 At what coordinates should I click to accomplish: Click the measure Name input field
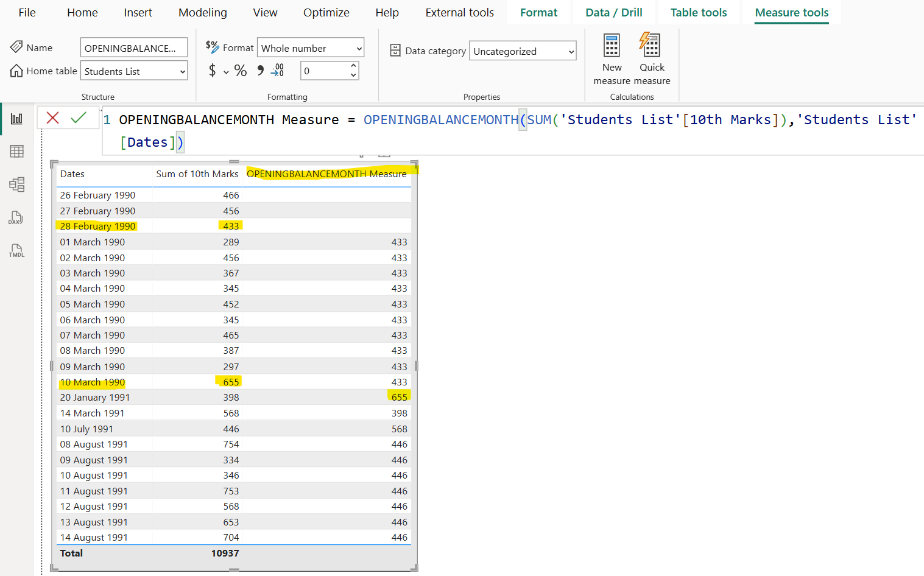[133, 47]
